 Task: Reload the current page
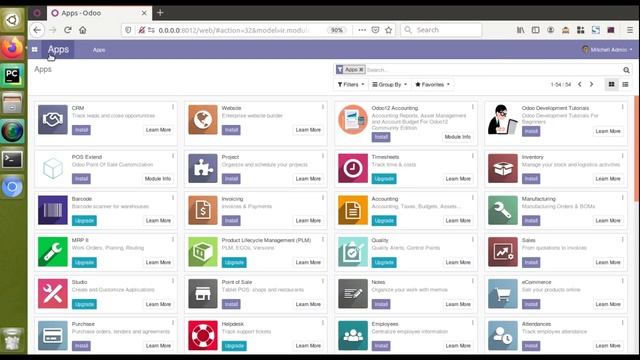68,30
